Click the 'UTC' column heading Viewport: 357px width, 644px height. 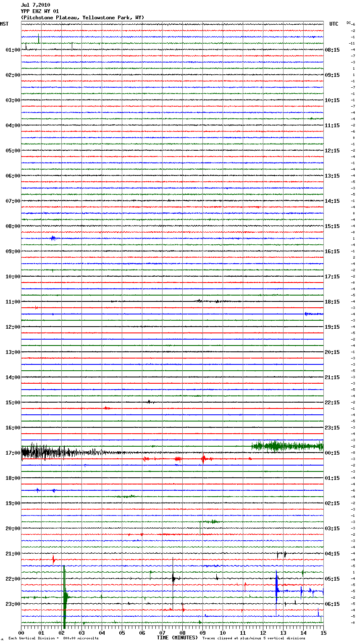coord(333,24)
